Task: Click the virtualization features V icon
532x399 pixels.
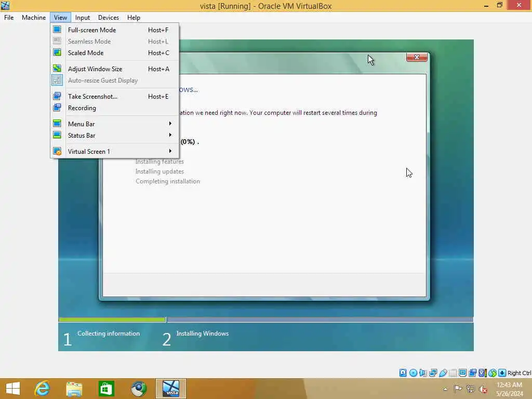Action: [x=483, y=373]
